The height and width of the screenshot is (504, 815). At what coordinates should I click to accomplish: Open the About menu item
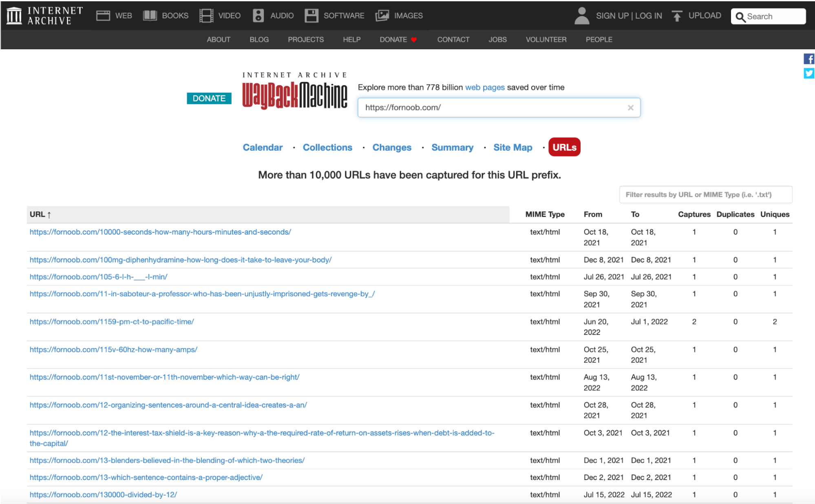(219, 40)
